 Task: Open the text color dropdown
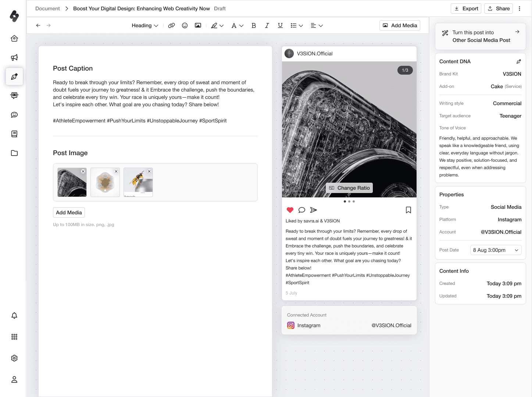coord(237,25)
